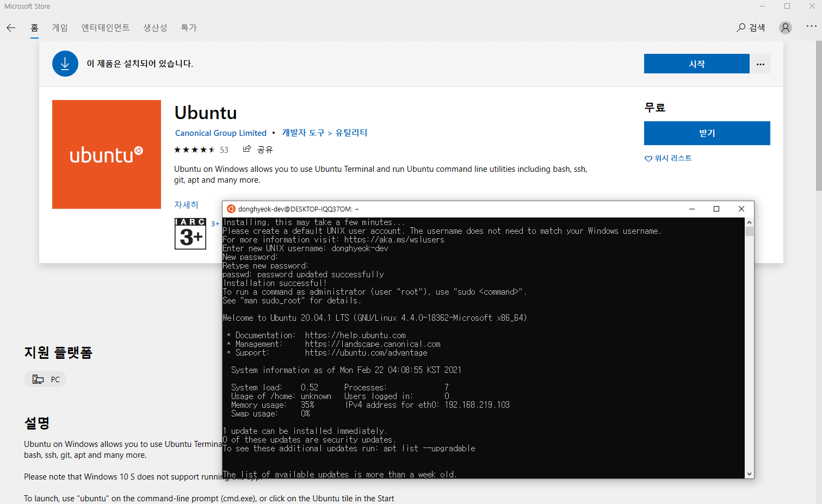Screen dimensions: 822x504
Task: Close the Microsoft Store window
Action: click(x=812, y=7)
